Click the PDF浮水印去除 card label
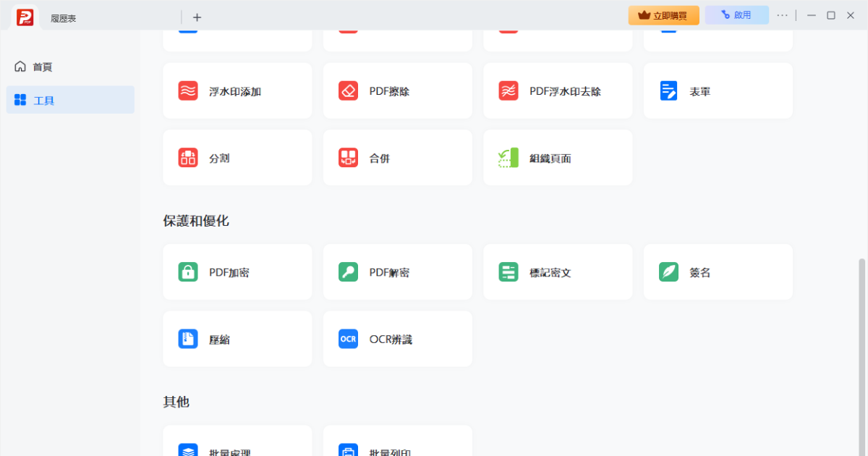This screenshot has height=456, width=868. coord(565,92)
